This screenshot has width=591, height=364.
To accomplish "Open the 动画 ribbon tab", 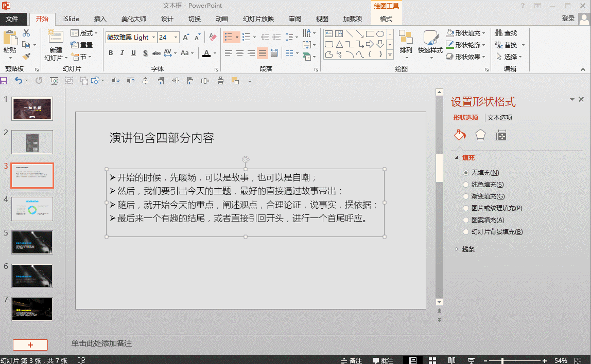I will click(222, 19).
